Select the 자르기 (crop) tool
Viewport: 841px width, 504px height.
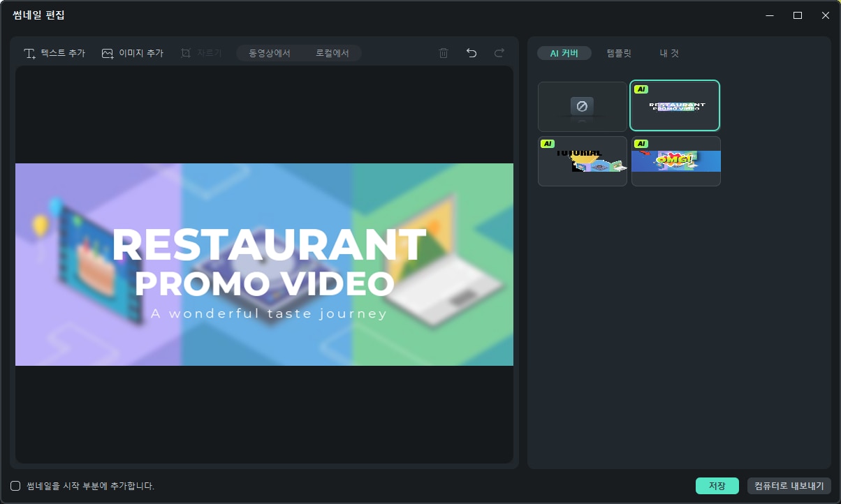pyautogui.click(x=201, y=53)
